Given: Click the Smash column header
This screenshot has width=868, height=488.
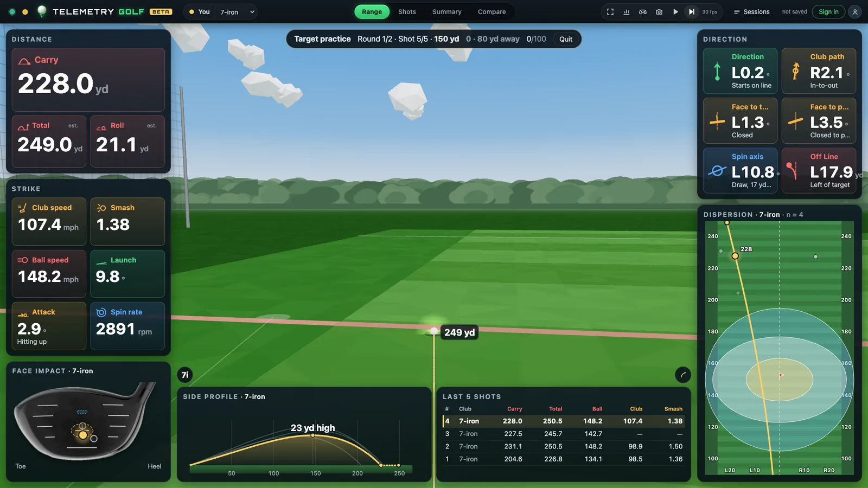Looking at the screenshot, I should tap(673, 409).
